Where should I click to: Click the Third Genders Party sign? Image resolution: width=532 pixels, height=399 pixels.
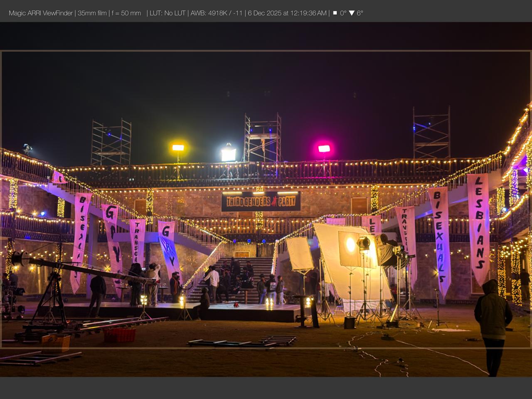coord(261,202)
